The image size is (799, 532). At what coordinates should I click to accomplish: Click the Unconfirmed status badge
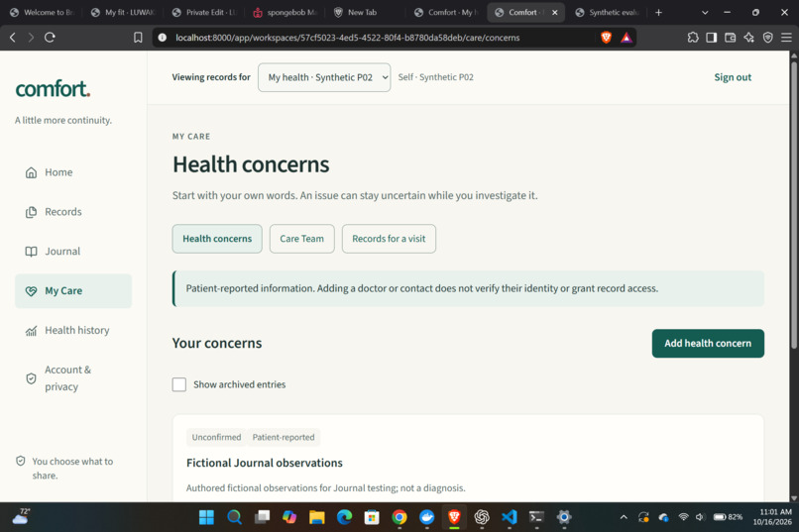click(x=216, y=437)
